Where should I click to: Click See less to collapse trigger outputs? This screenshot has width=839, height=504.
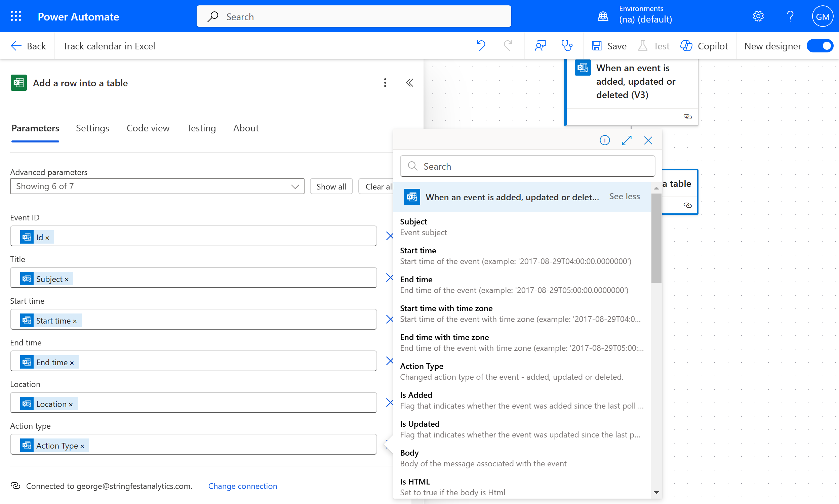click(624, 196)
